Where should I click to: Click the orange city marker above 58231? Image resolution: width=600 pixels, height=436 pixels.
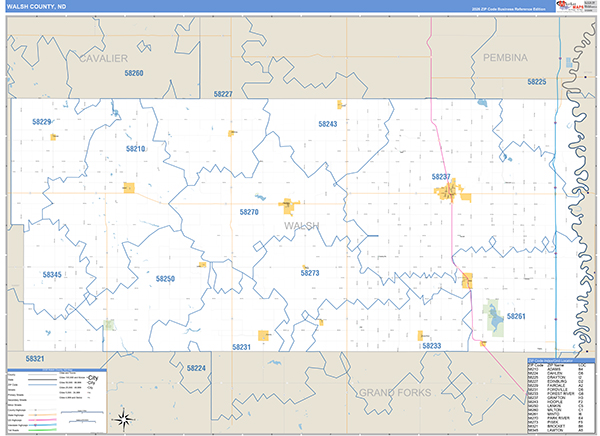click(264, 335)
